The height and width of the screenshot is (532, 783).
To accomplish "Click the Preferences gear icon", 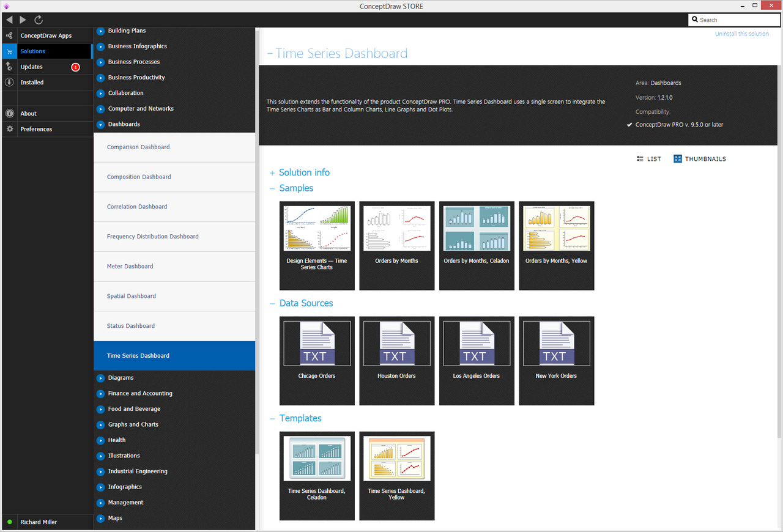I will pos(9,129).
